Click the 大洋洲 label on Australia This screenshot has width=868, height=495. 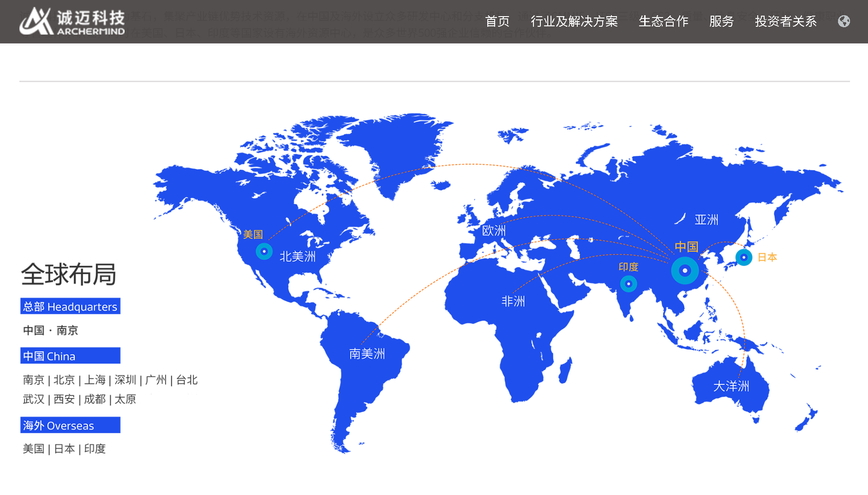731,386
